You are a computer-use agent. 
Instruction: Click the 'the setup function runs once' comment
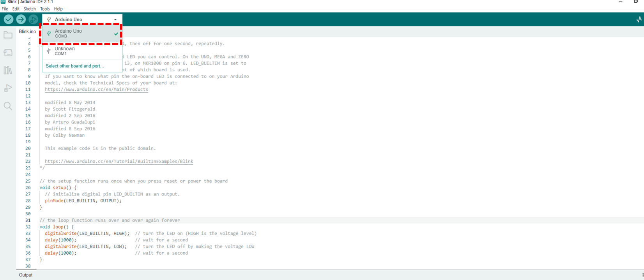coord(133,181)
